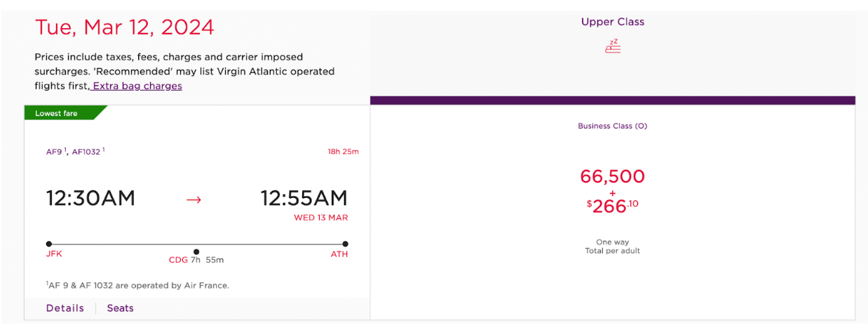Click flight number AF1032
This screenshot has height=330, width=868.
click(x=88, y=151)
